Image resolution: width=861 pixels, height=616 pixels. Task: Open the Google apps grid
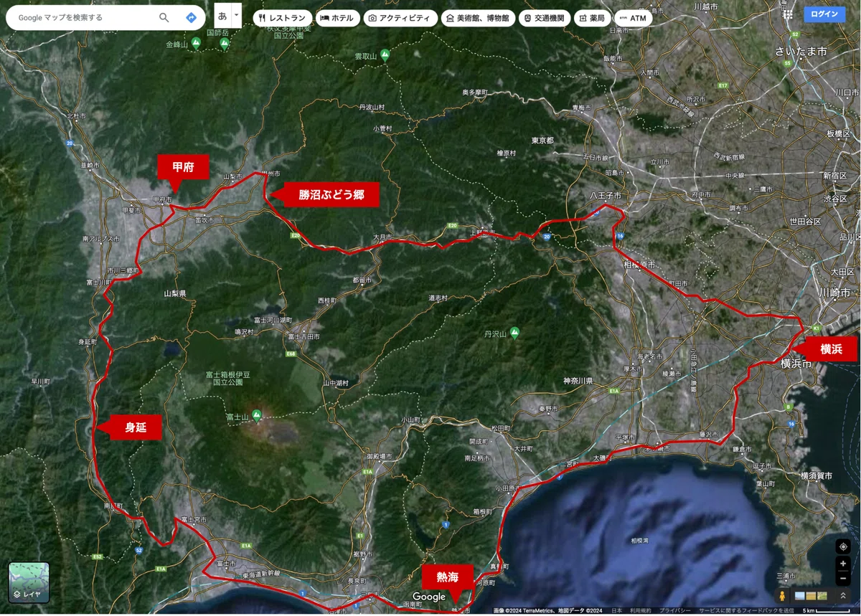[x=789, y=14]
